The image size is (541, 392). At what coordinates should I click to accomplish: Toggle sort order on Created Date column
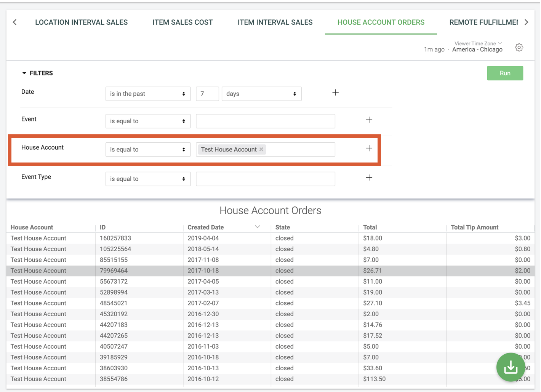click(258, 227)
